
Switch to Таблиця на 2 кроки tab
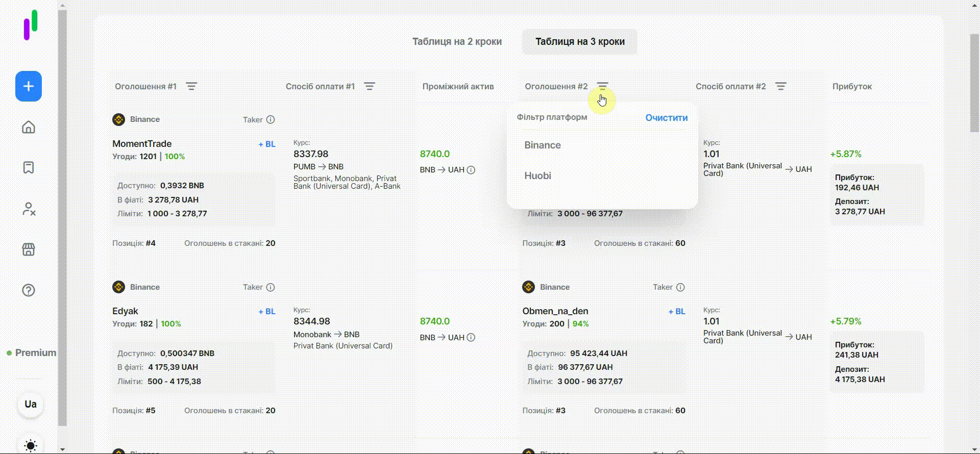pos(457,42)
